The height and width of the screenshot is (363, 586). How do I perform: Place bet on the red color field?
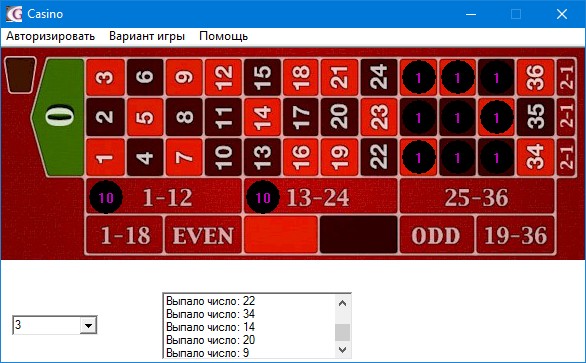point(281,235)
